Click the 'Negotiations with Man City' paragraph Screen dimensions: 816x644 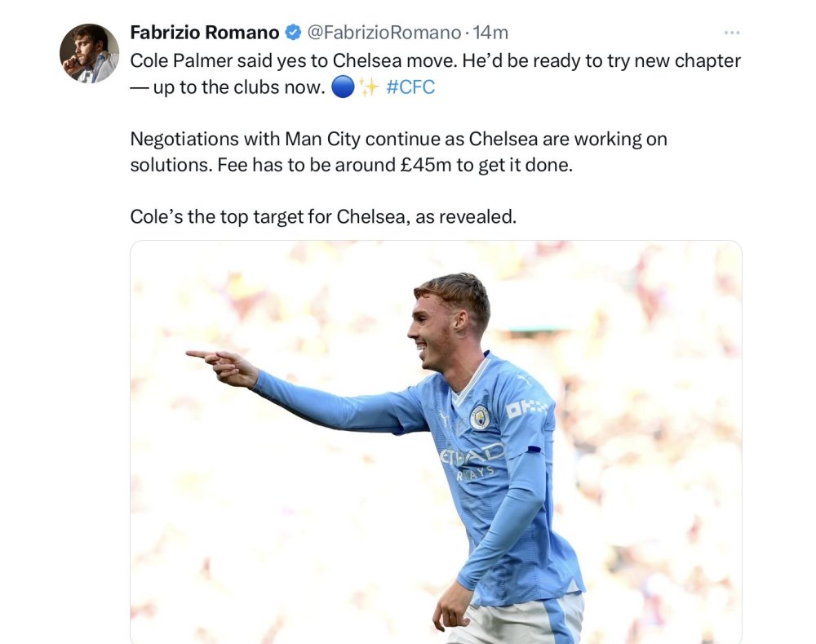click(x=399, y=152)
